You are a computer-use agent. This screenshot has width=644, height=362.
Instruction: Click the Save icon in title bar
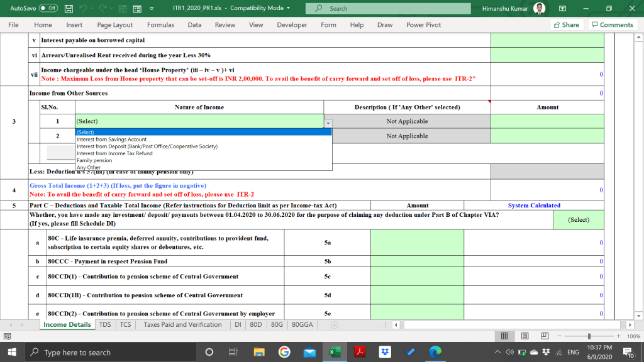coord(69,8)
